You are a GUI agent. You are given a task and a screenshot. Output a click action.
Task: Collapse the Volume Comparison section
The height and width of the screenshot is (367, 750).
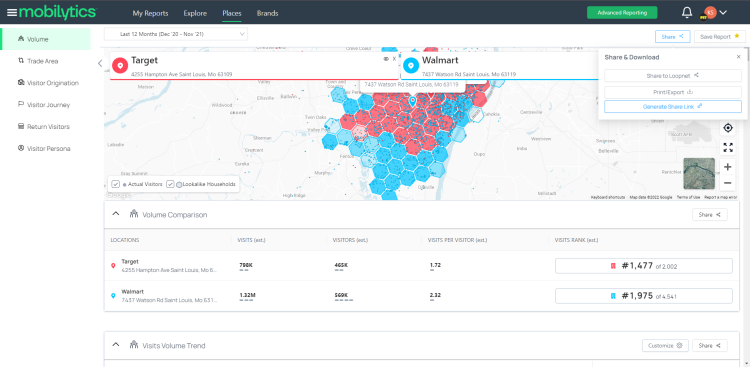point(116,214)
